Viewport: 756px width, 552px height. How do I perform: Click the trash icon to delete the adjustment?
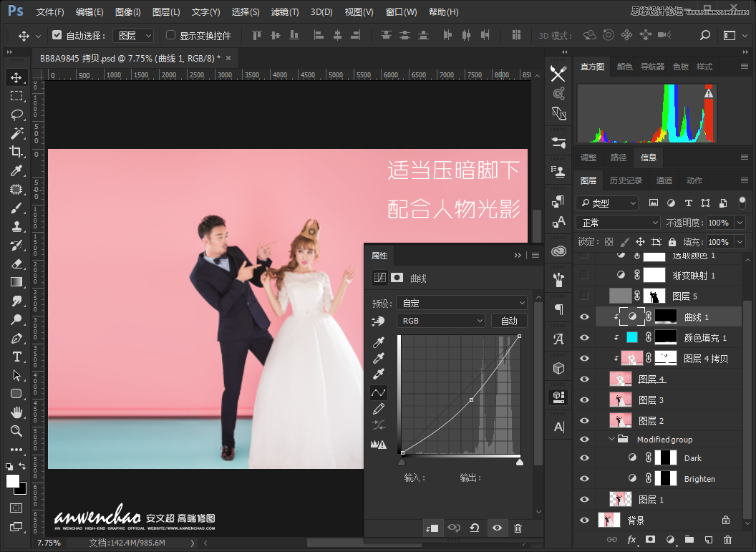(518, 528)
